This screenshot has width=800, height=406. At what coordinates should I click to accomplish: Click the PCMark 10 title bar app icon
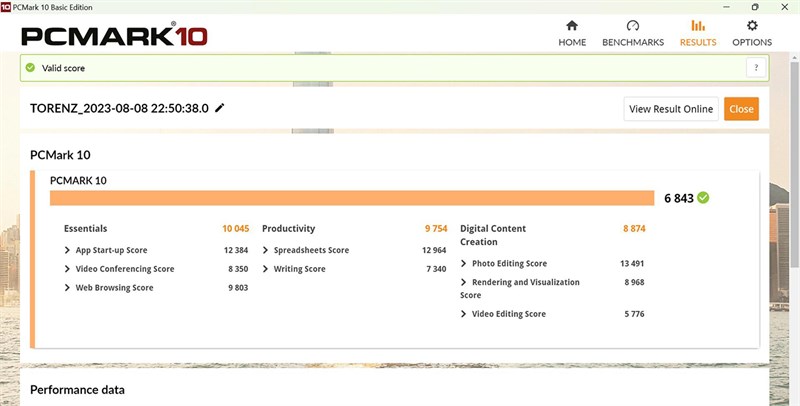coord(6,7)
